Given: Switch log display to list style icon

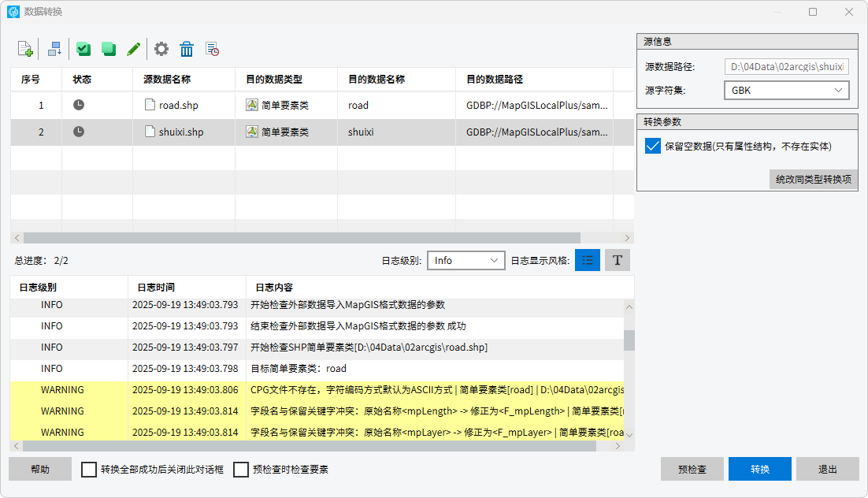Looking at the screenshot, I should click(x=588, y=260).
